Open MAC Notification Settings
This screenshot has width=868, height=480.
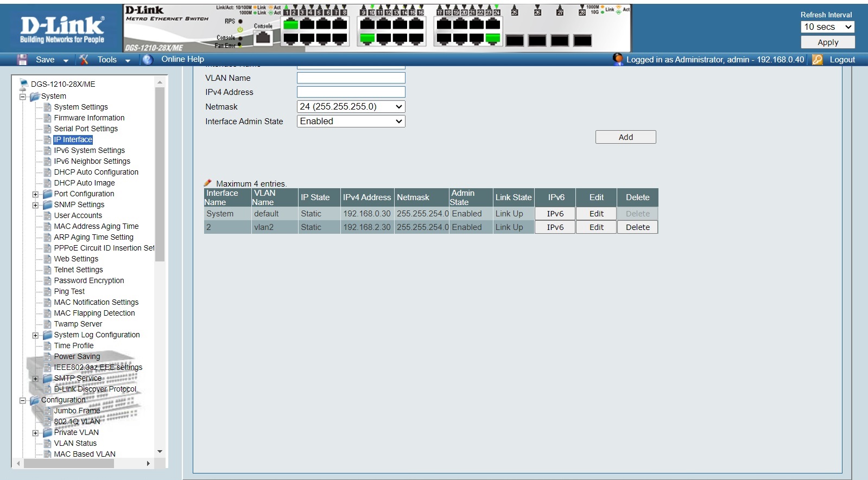pyautogui.click(x=96, y=302)
